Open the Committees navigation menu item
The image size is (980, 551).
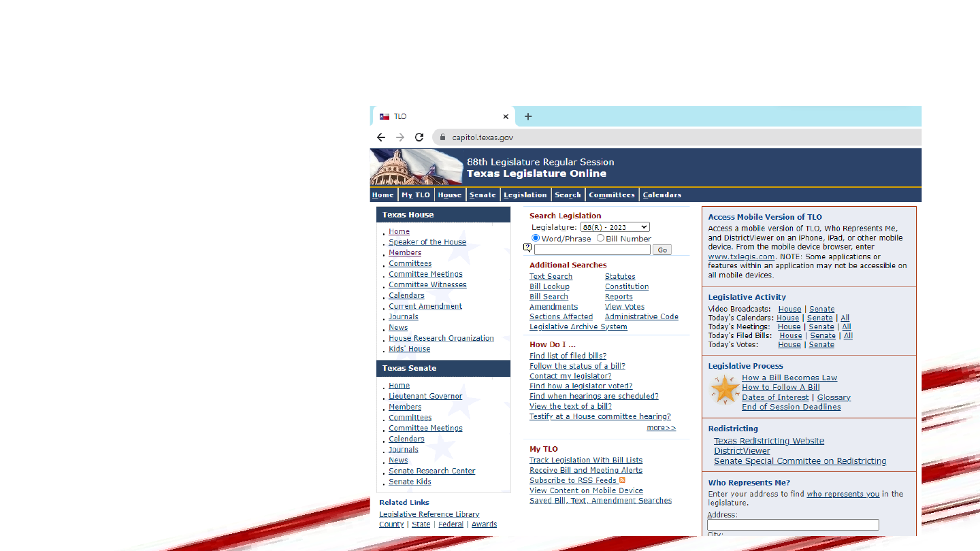611,195
